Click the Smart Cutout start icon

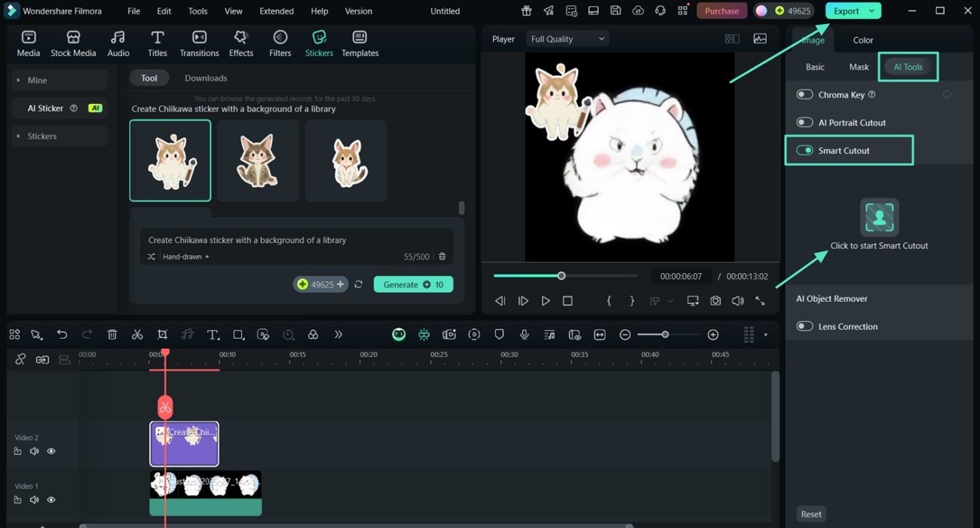(879, 217)
